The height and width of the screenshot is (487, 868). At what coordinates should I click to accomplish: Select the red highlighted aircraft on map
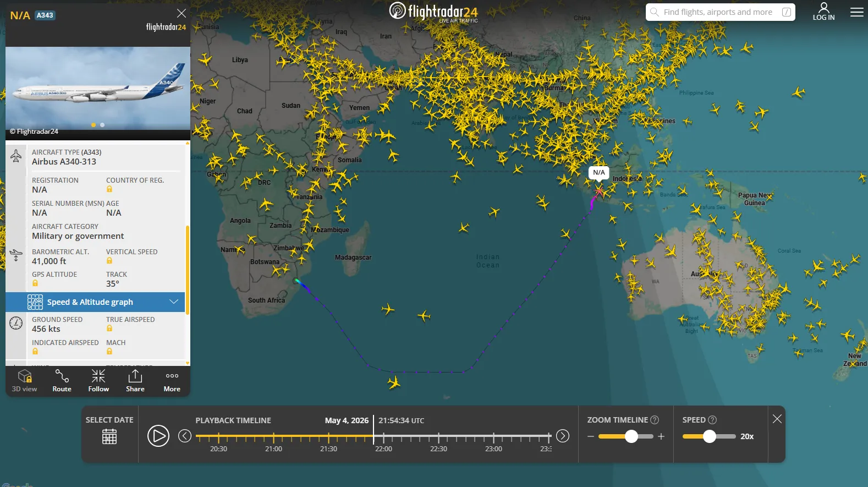pos(599,191)
